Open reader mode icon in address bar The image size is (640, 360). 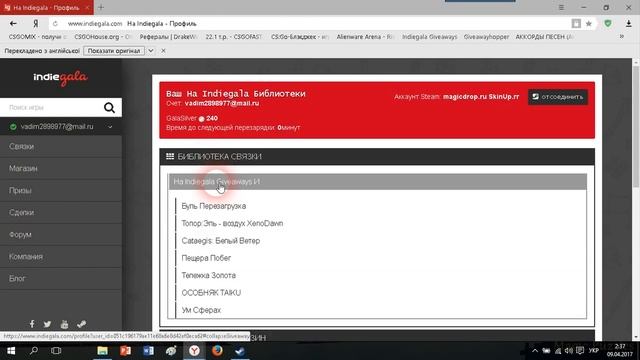[576, 24]
